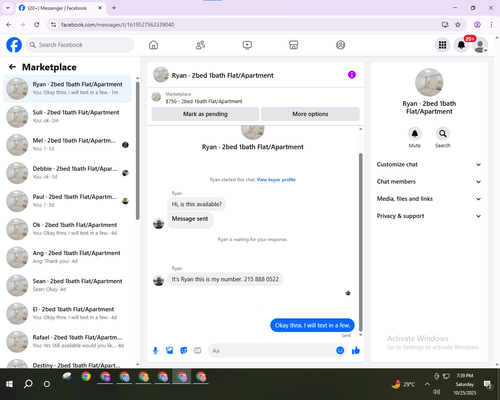Click Mark as pending button

point(205,114)
